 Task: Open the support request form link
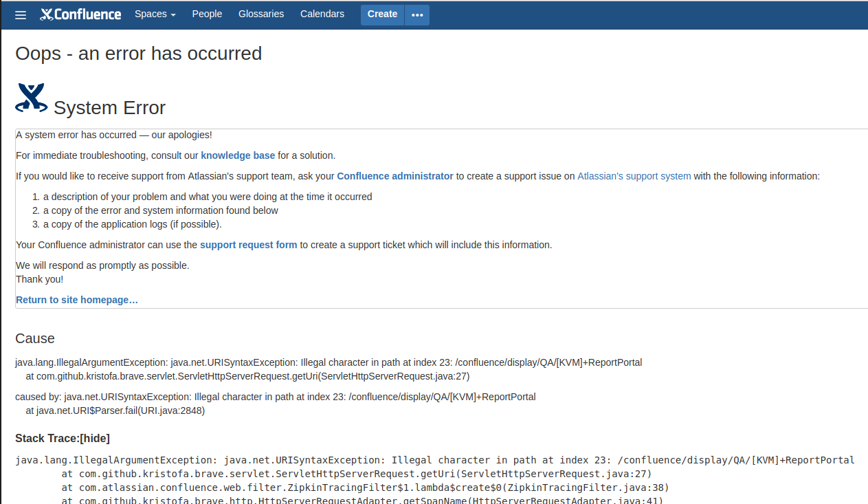[248, 245]
